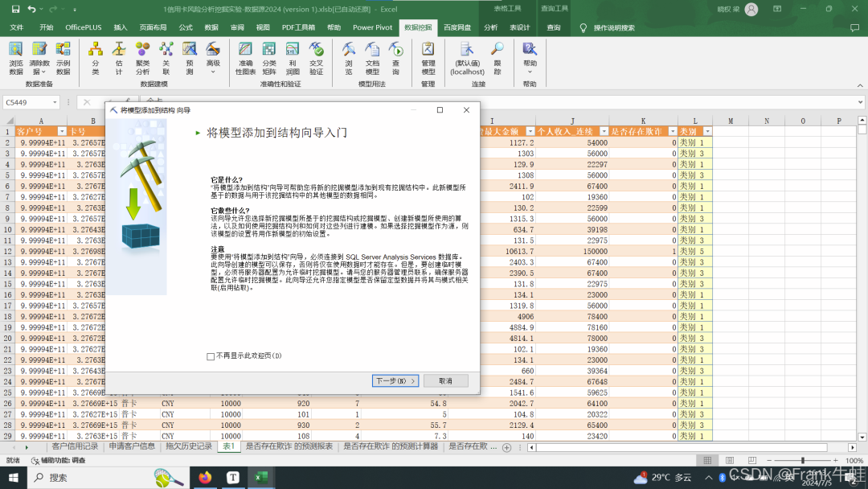Viewport: 868px width, 489px height.
Task: Select the 申请客户信息 sheet tab
Action: point(132,446)
